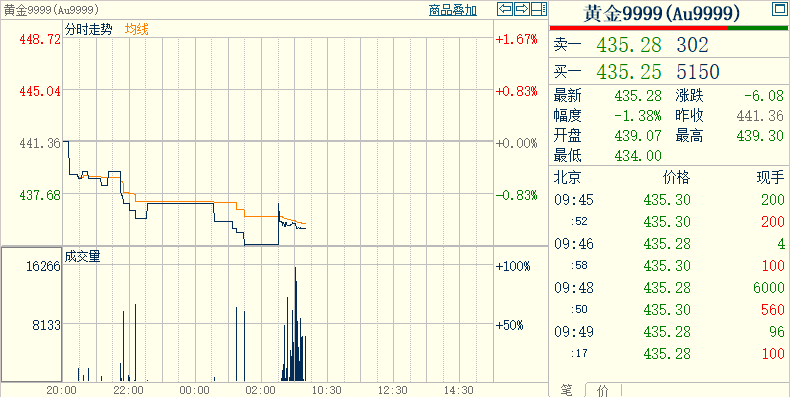790x397 pixels.
Task: Click the tallest volume spike bar
Action: (295, 323)
